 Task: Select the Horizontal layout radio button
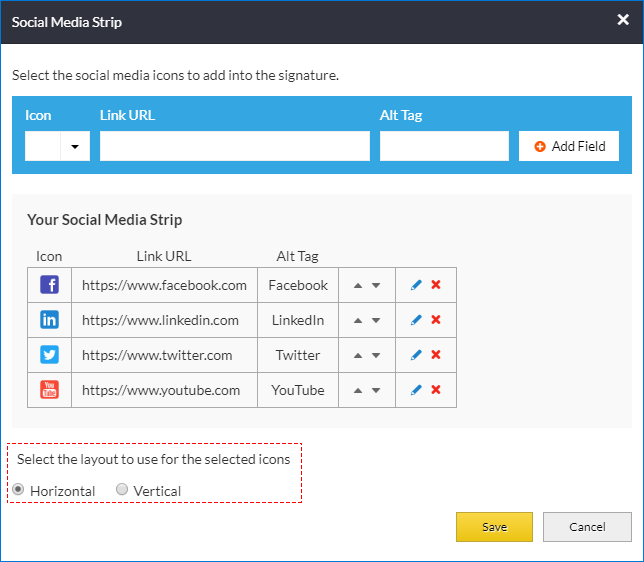[18, 489]
